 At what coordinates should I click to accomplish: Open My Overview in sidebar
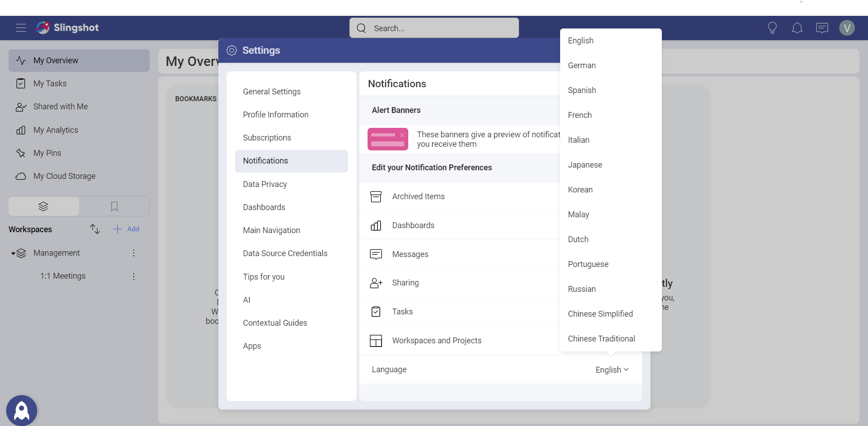[x=79, y=61]
